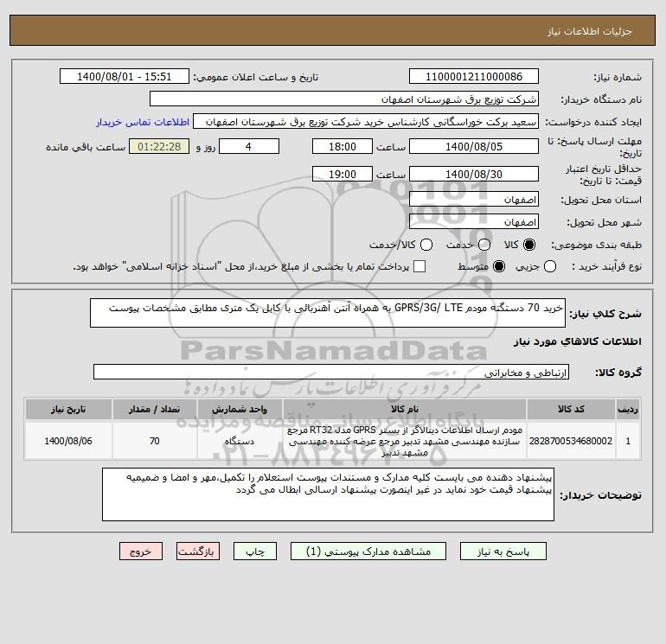Click the توضیحات خریدار notes text box

pyautogui.click(x=329, y=494)
